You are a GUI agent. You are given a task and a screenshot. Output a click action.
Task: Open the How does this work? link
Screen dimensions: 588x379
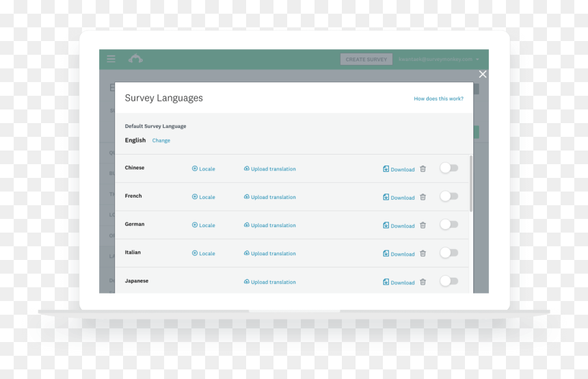438,99
